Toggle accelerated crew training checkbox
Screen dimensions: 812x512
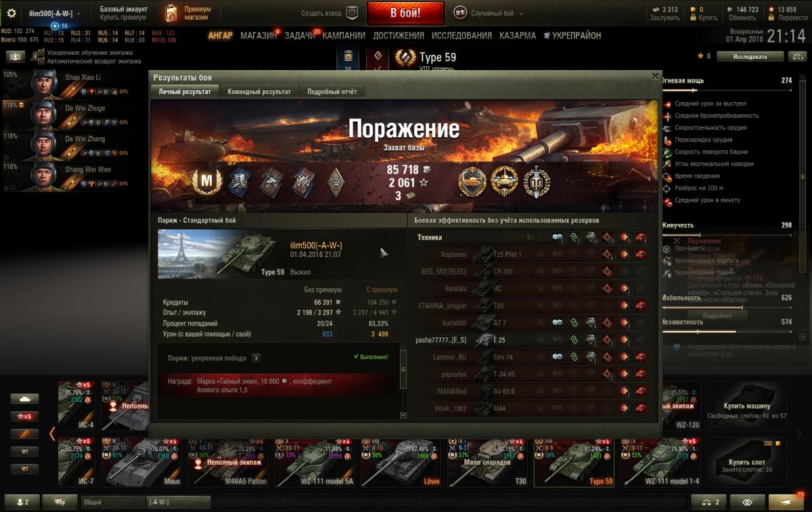coord(41,53)
